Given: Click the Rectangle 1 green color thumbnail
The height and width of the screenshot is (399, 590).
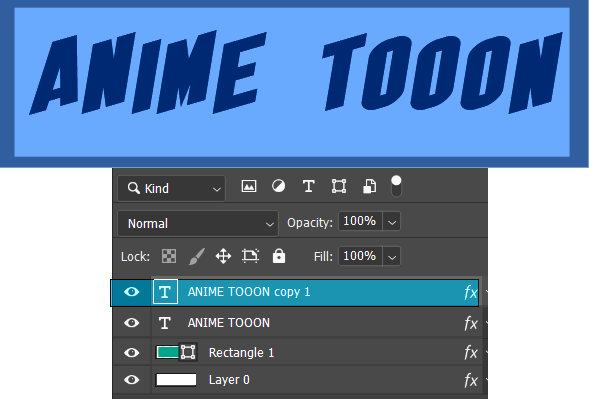Looking at the screenshot, I should pyautogui.click(x=168, y=352).
